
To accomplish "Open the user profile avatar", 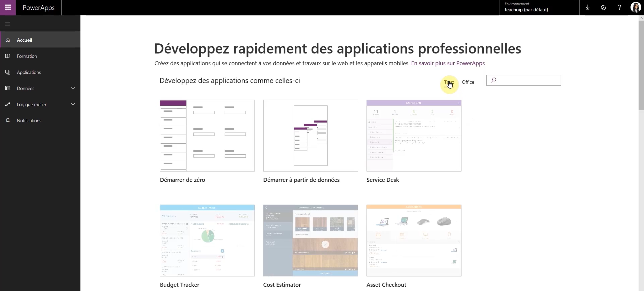I will 636,7.
